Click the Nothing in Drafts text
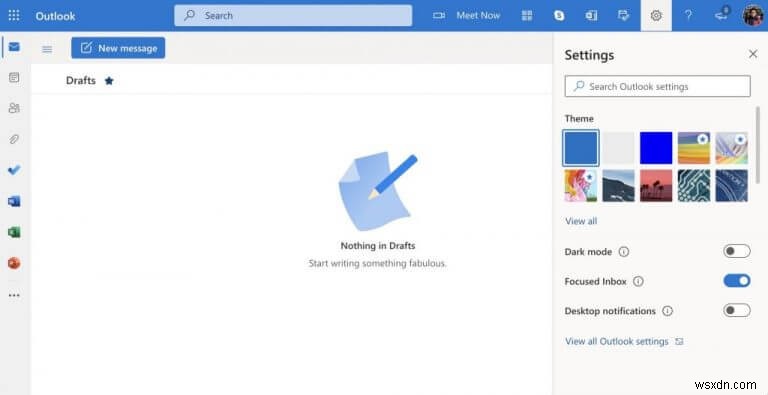 tap(378, 246)
